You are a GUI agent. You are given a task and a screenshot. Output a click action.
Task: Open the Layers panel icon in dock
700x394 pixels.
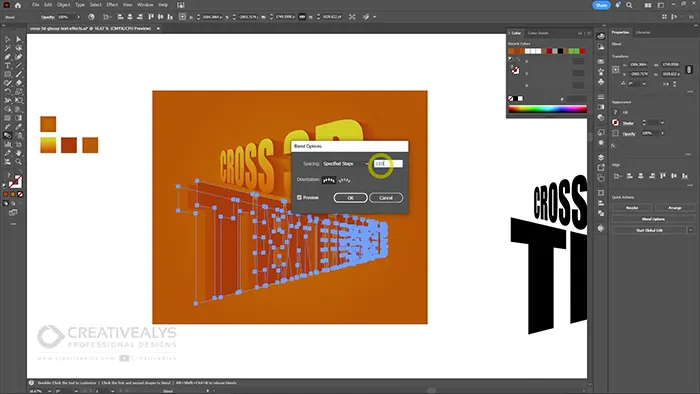(x=601, y=157)
